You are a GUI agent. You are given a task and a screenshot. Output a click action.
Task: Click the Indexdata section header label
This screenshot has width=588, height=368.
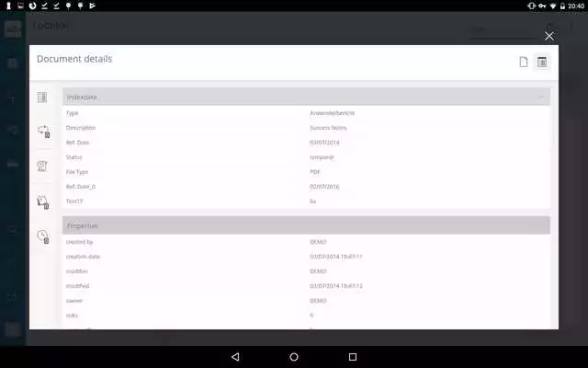[x=82, y=97]
